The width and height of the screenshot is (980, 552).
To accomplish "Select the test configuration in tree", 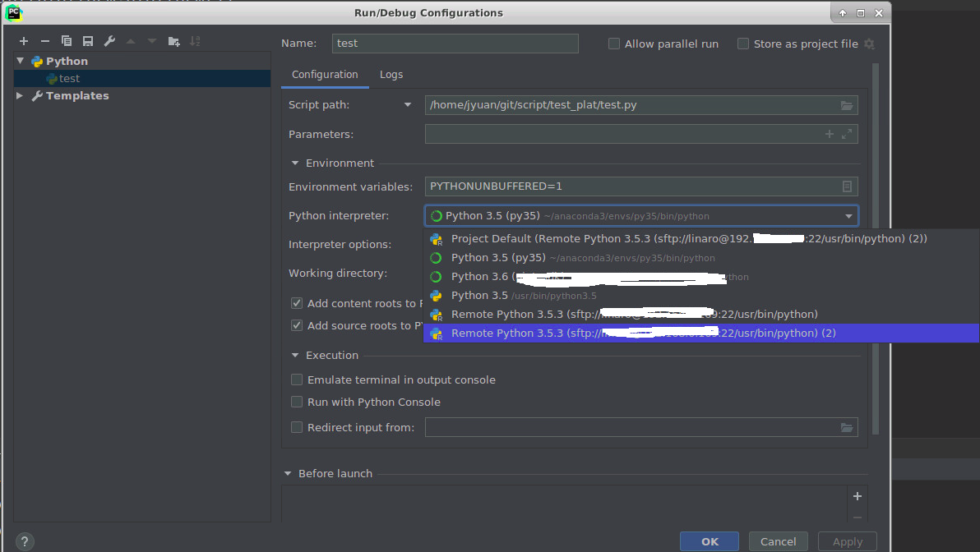I will click(142, 79).
